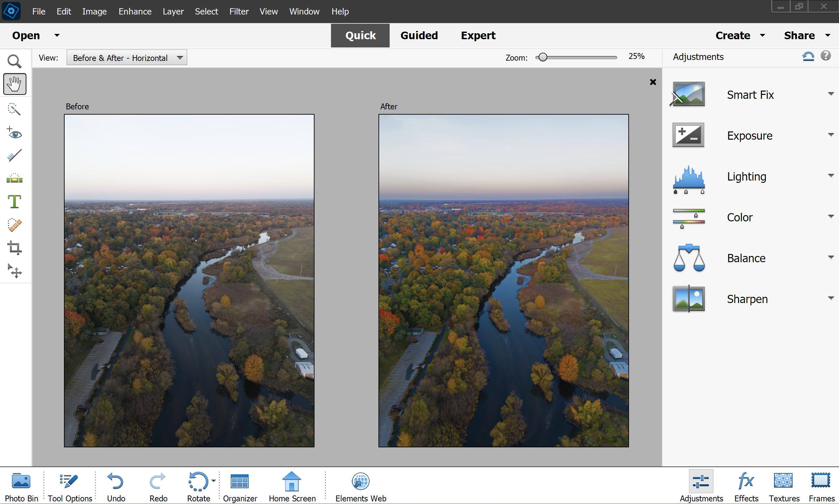Expand the Smart Fix adjustment

click(x=830, y=94)
